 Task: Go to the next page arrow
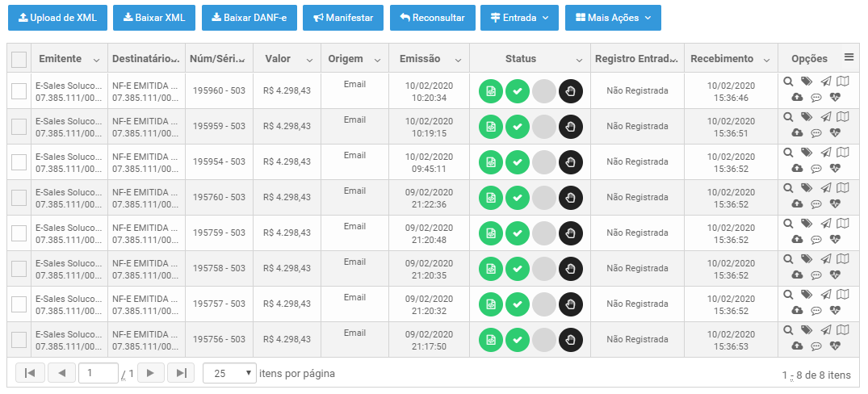150,374
